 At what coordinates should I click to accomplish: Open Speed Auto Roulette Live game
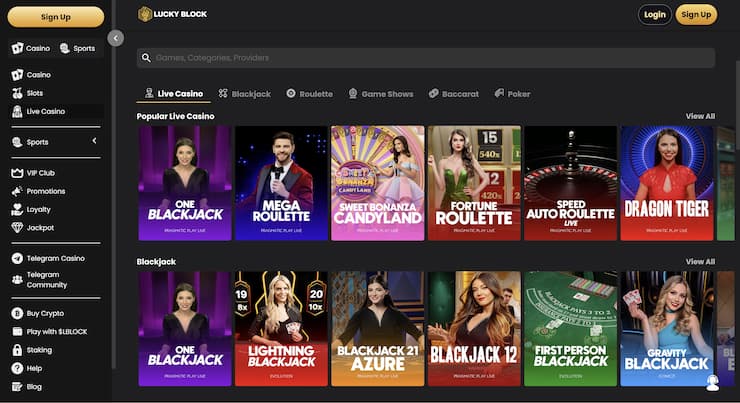(571, 183)
